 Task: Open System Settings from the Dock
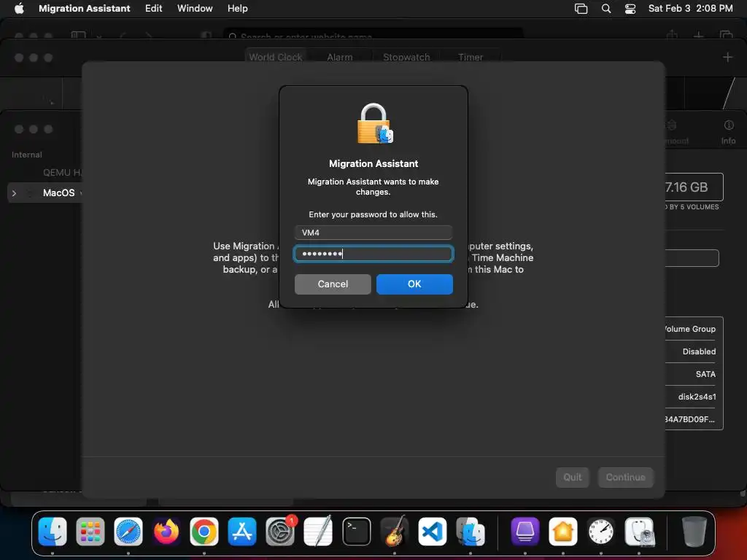280,532
